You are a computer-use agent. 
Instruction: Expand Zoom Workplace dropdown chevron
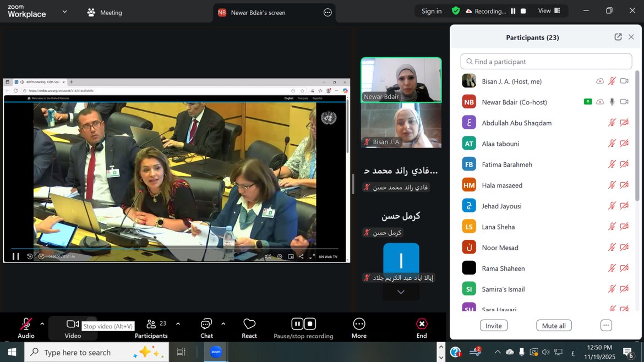(64, 12)
